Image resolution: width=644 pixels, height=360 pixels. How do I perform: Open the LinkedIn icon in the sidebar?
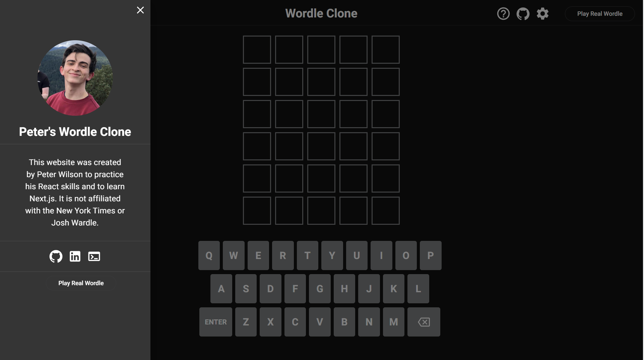[75, 256]
